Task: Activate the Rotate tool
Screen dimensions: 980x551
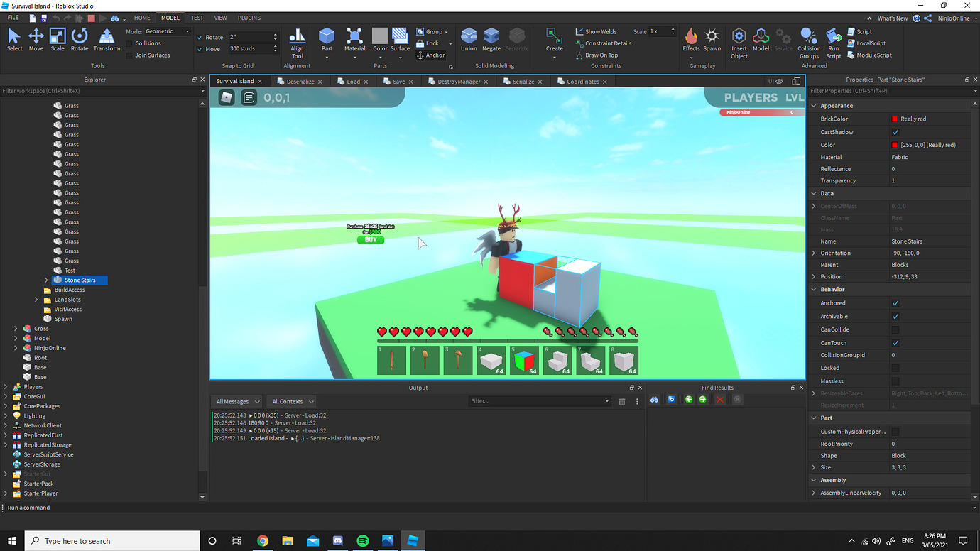Action: (79, 40)
